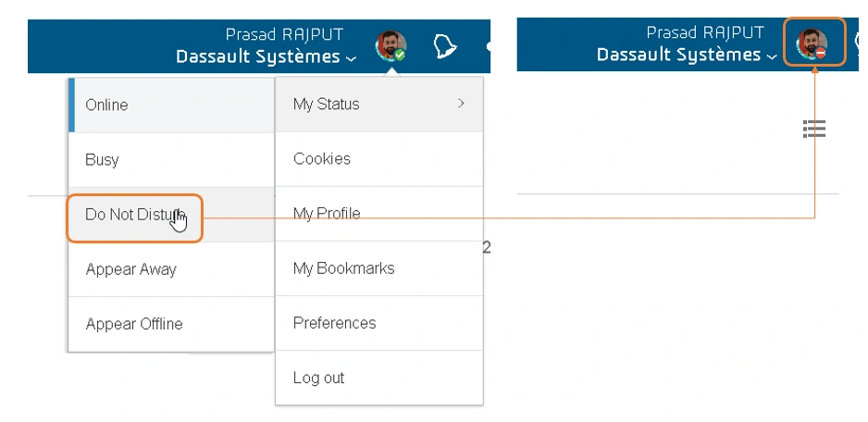This screenshot has width=868, height=422.
Task: Click the notification bell icon
Action: coord(446,45)
